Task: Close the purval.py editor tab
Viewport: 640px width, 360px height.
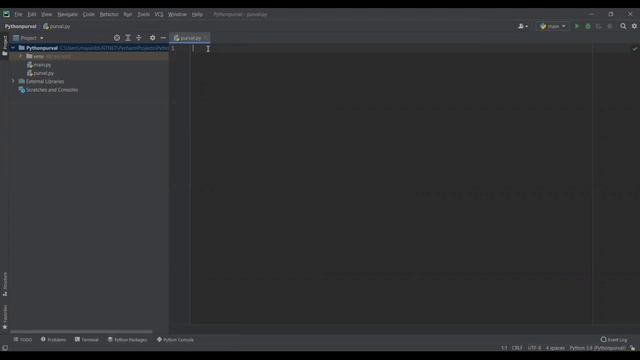Action: click(x=206, y=38)
